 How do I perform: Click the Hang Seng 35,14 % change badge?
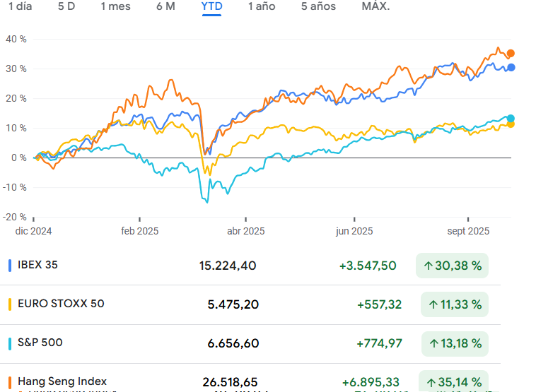(453, 381)
